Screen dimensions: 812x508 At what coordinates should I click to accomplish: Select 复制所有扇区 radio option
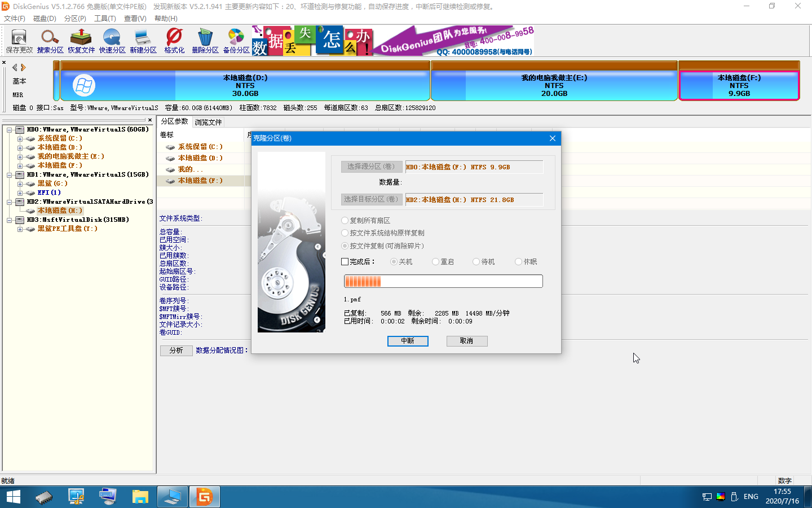366,221
